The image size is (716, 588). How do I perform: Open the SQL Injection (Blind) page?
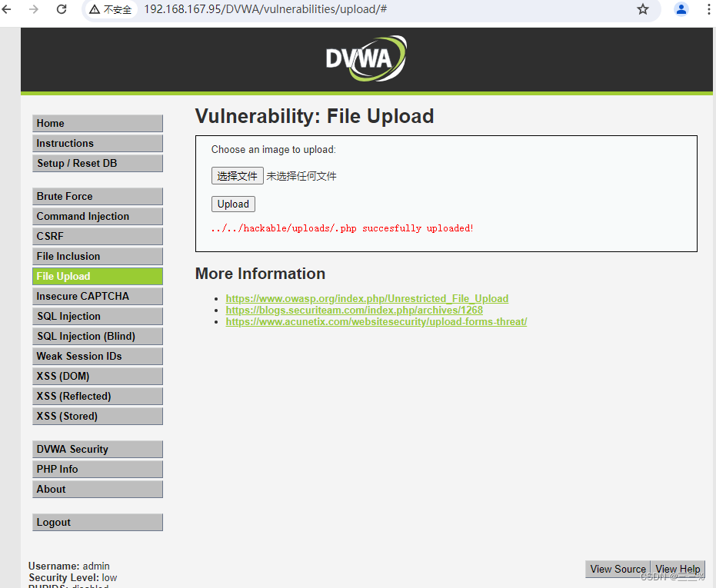tap(98, 337)
